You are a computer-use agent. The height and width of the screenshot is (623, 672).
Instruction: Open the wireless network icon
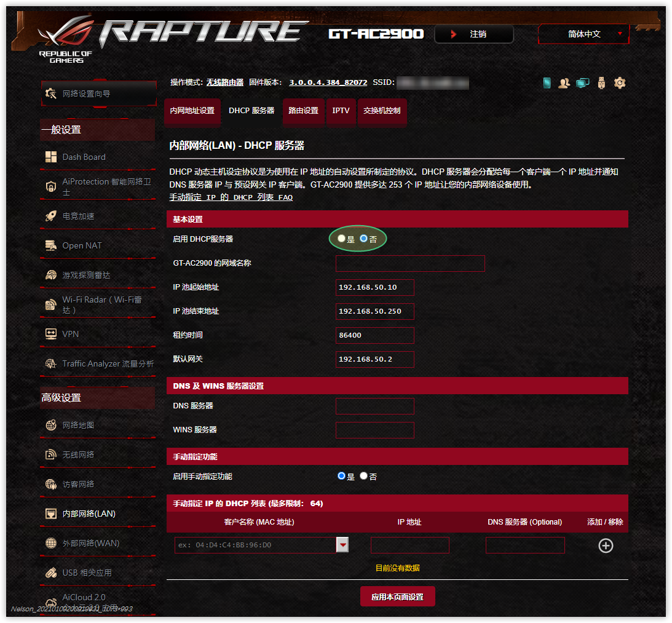51,454
